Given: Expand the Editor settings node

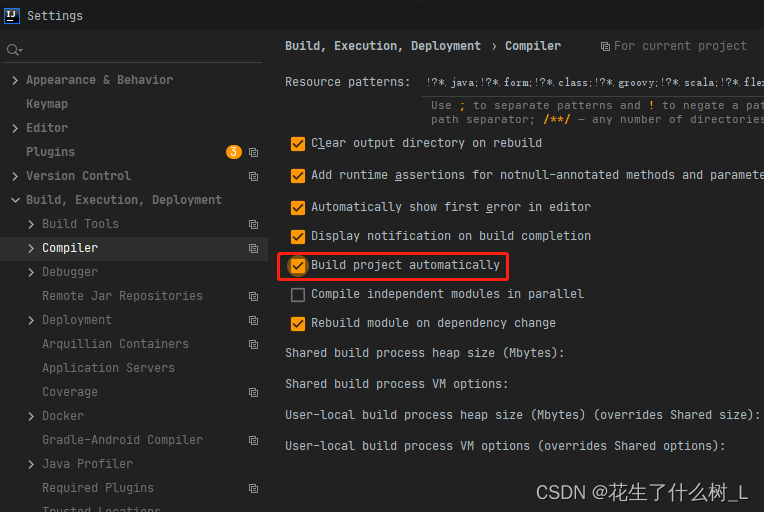Looking at the screenshot, I should pos(15,128).
